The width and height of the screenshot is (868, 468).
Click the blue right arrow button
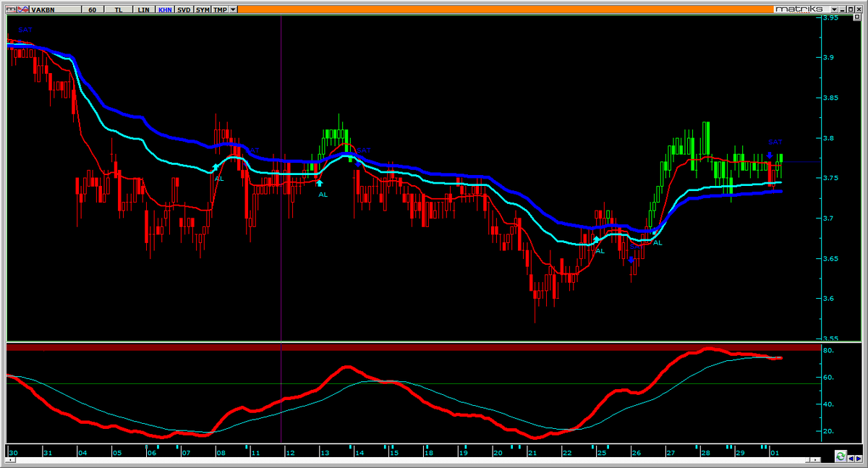pyautogui.click(x=858, y=459)
